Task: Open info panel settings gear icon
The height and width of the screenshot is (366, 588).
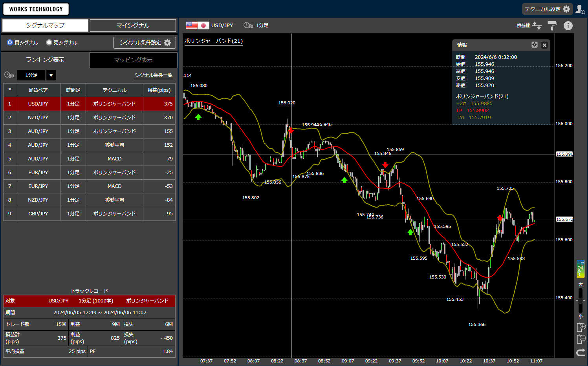Action: [x=535, y=45]
